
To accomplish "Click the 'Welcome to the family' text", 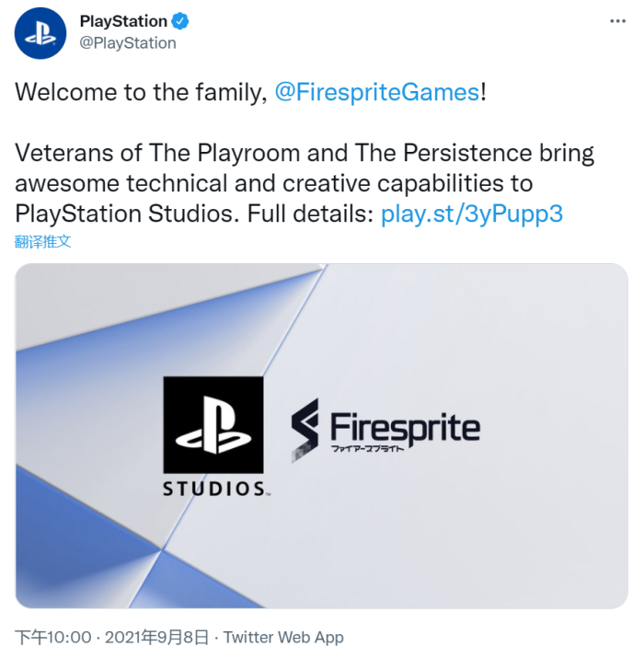I will coord(141,92).
